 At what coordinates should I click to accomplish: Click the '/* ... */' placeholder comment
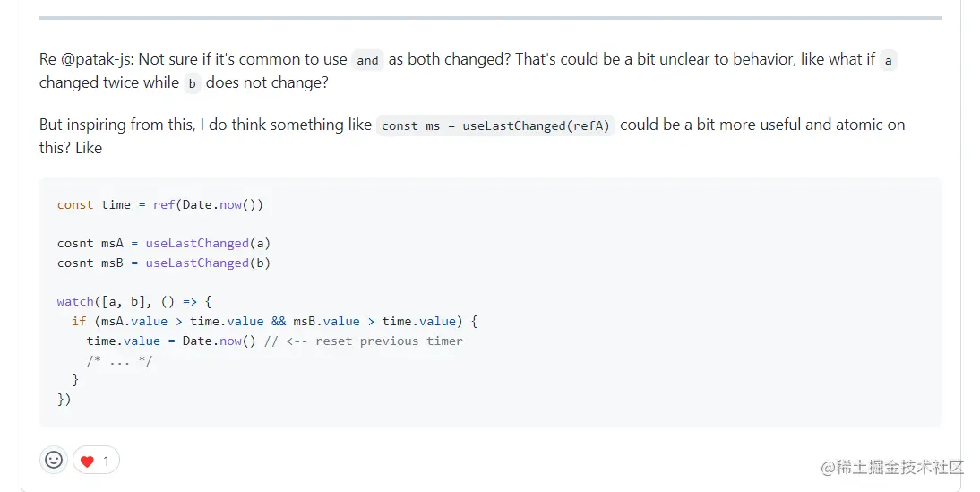[119, 360]
